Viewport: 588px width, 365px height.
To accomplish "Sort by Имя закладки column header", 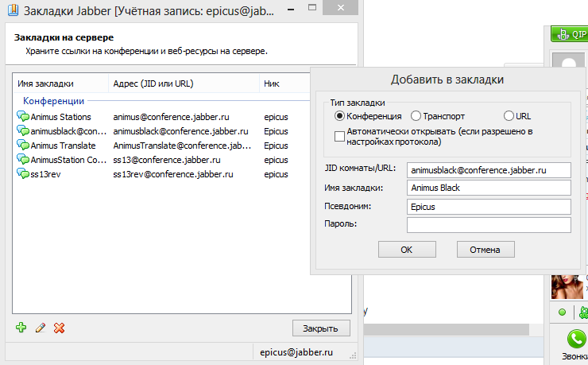I will click(60, 83).
